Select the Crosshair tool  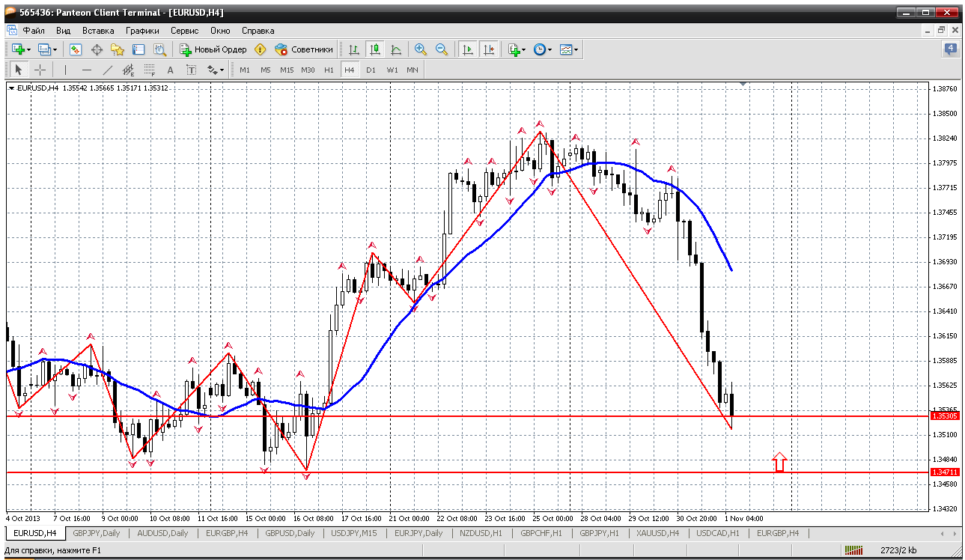click(40, 70)
